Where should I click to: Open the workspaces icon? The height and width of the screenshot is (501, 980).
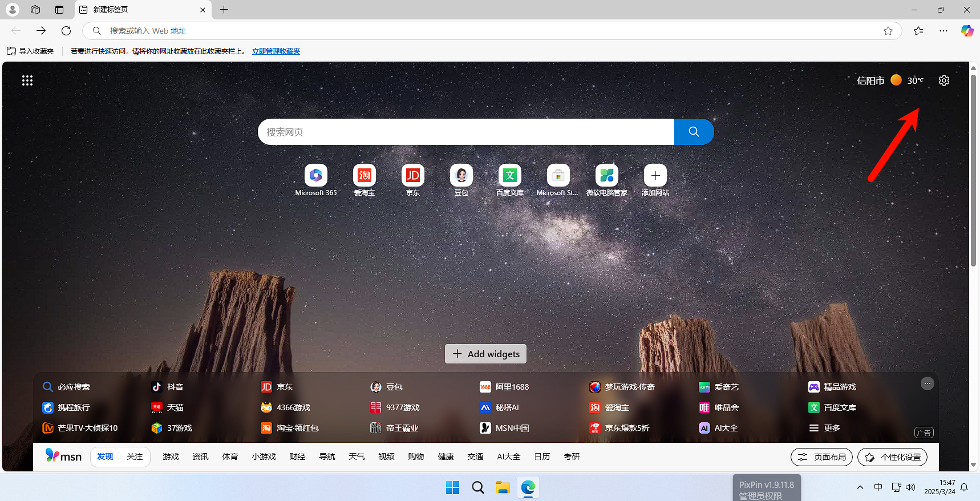[35, 10]
